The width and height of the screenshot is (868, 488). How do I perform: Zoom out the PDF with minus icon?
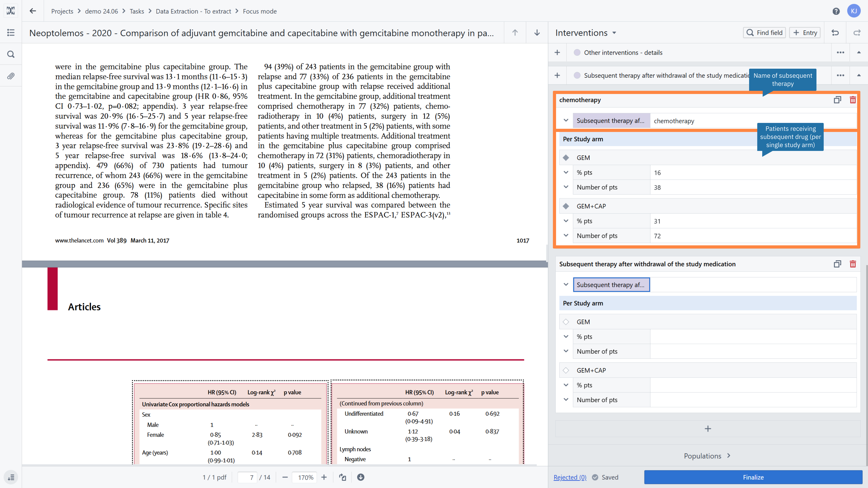[285, 477]
